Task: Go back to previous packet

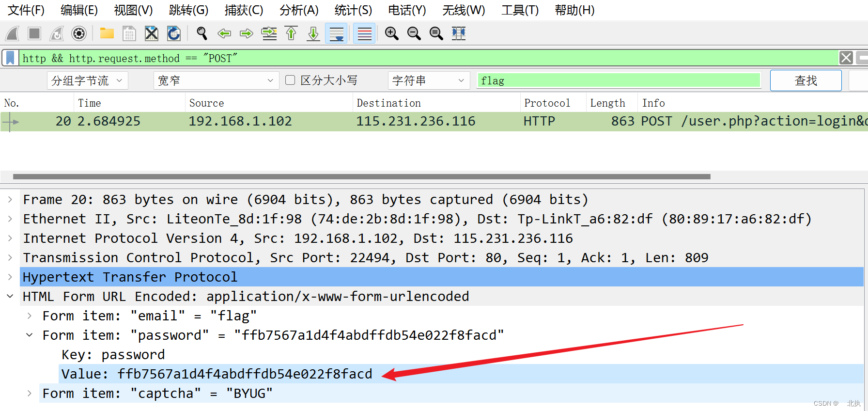Action: pyautogui.click(x=224, y=33)
